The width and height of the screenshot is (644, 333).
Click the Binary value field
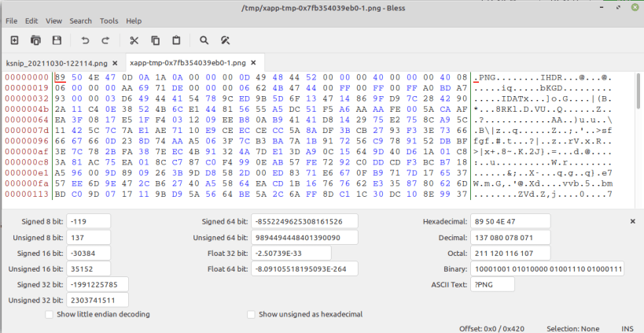(x=547, y=269)
